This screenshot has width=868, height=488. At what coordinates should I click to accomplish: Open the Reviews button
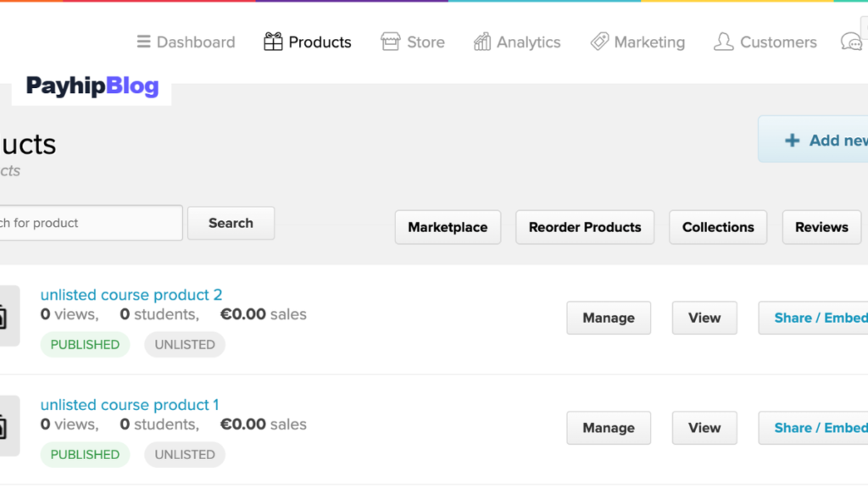[x=821, y=227]
